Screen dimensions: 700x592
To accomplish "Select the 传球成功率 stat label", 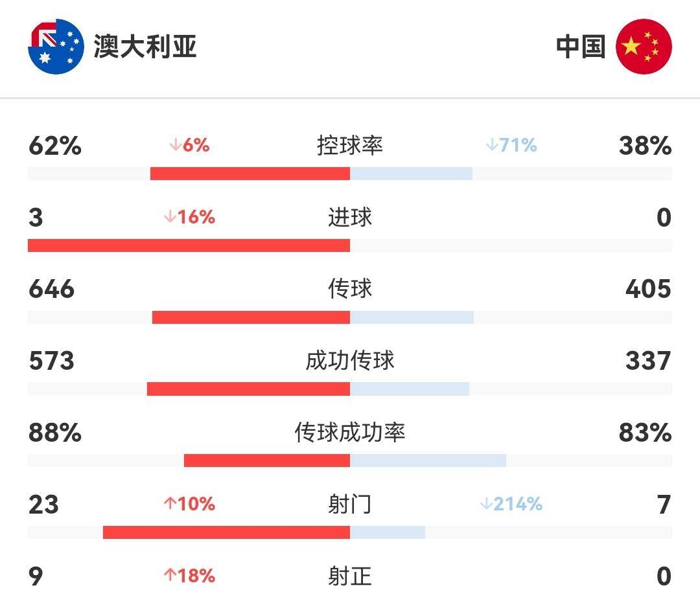I will click(350, 432).
